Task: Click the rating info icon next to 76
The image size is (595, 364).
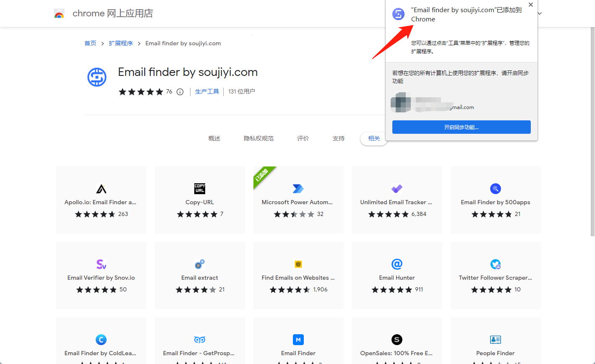Action: coord(180,92)
